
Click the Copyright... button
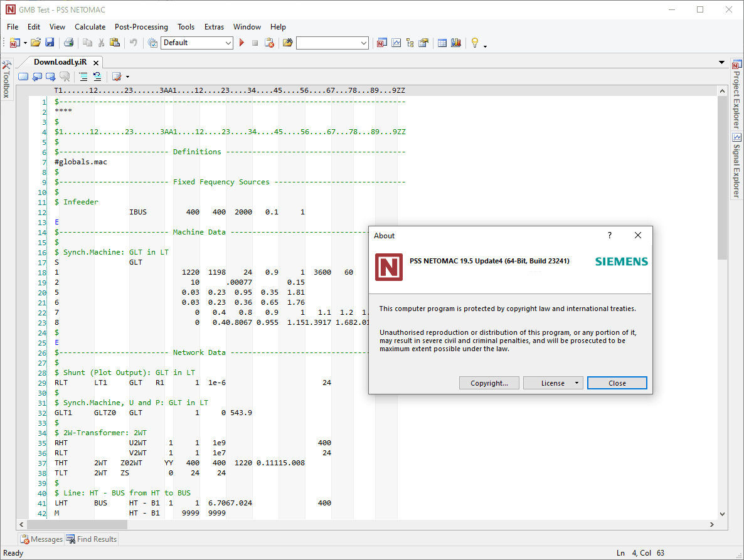pyautogui.click(x=489, y=383)
